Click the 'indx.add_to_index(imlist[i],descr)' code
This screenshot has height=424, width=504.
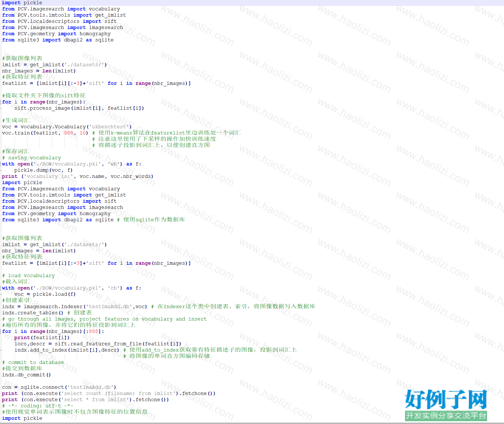[67, 350]
